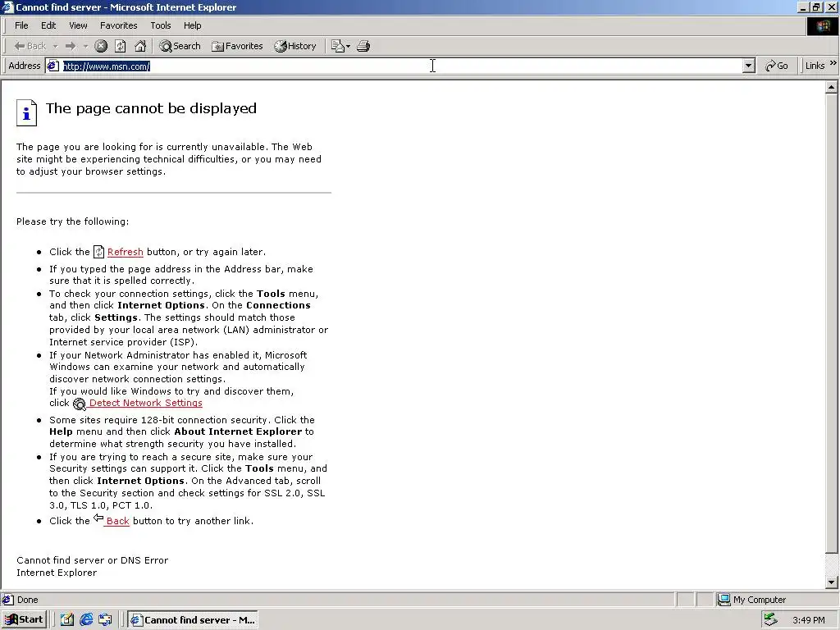Open the History toolbar button
The width and height of the screenshot is (840, 630).
coord(295,46)
